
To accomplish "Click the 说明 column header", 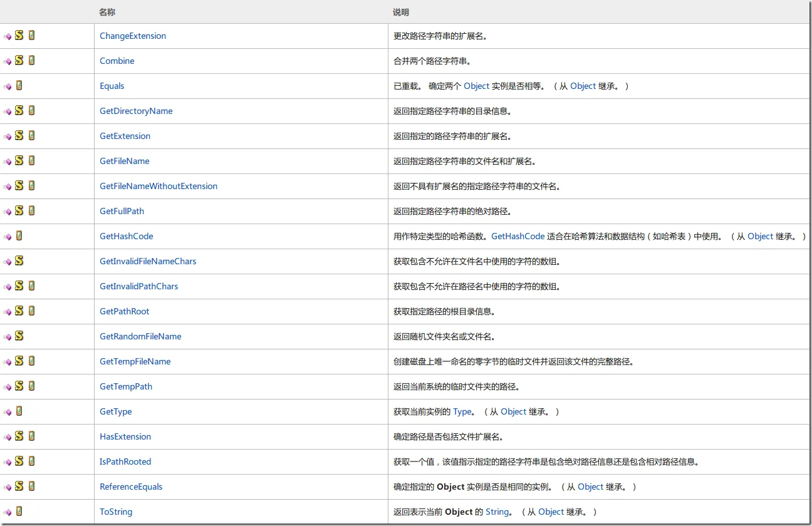I will click(x=401, y=12).
